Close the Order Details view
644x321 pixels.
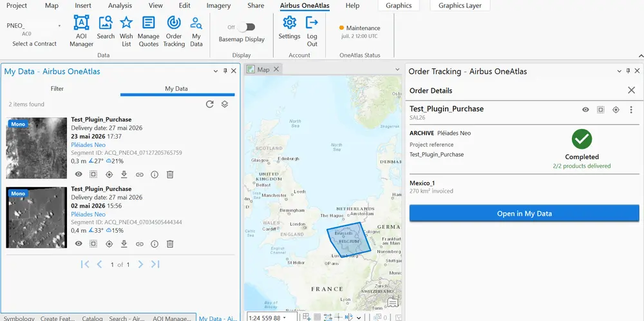[632, 90]
